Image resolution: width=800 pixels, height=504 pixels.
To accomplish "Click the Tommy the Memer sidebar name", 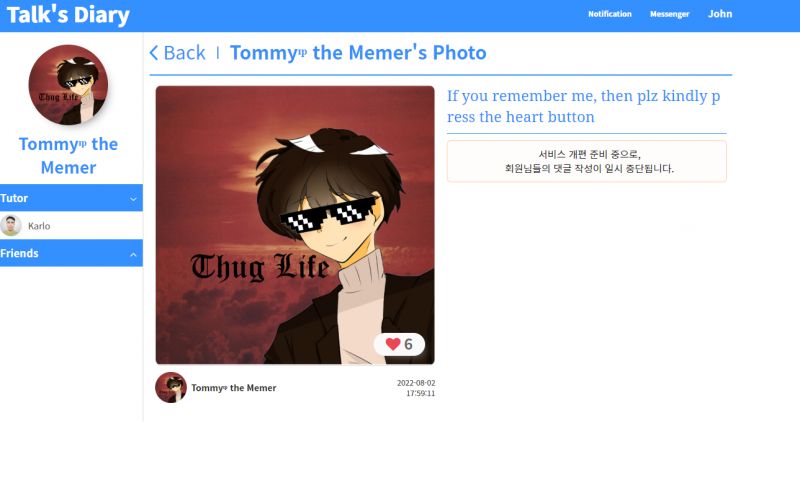I will pyautogui.click(x=68, y=156).
